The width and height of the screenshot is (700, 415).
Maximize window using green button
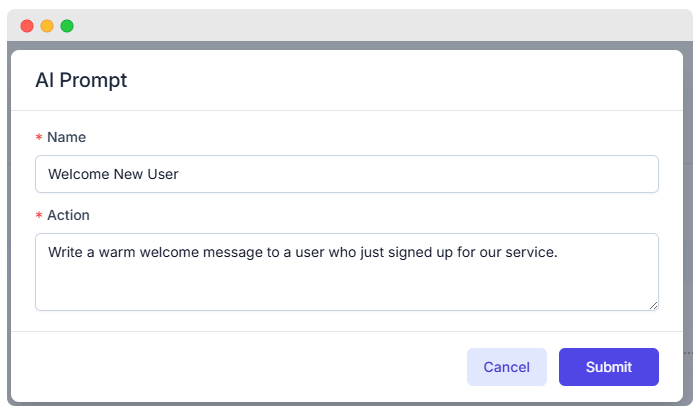point(67,26)
